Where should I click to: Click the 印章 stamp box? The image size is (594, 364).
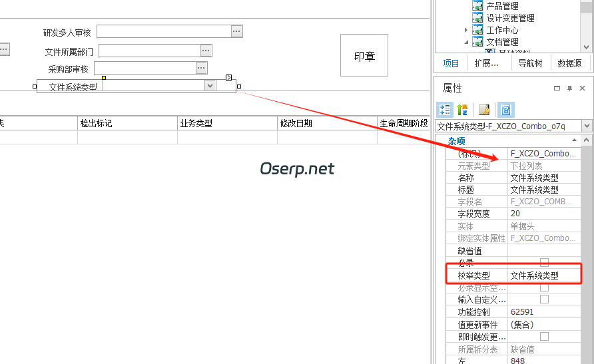364,55
